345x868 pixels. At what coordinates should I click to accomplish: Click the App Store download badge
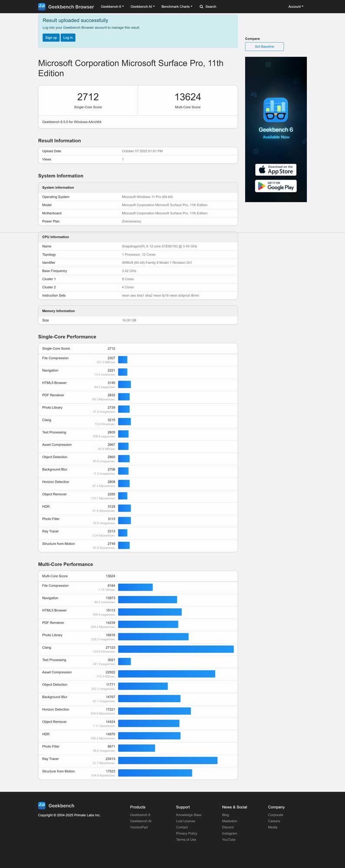coord(276,170)
